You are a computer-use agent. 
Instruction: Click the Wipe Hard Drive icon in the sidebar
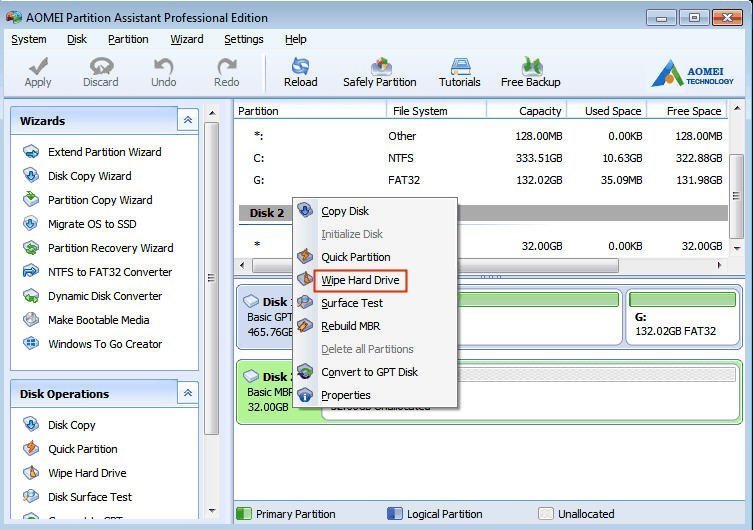point(31,472)
